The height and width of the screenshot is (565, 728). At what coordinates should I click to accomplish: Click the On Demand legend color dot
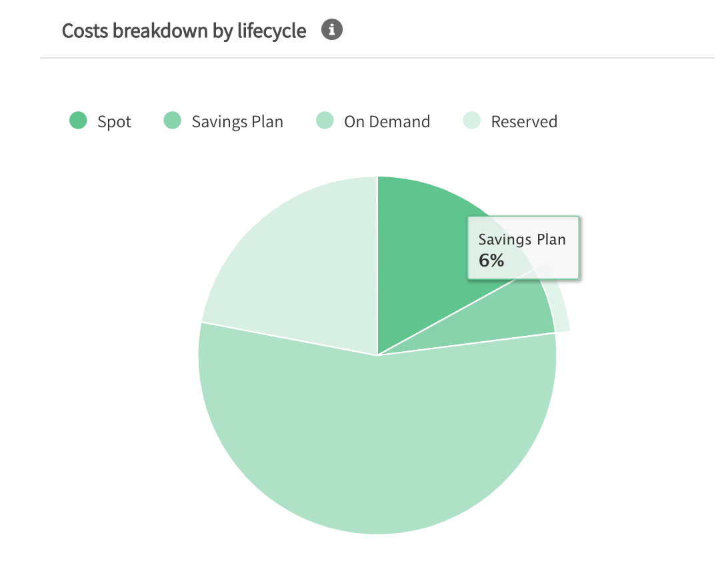point(325,121)
